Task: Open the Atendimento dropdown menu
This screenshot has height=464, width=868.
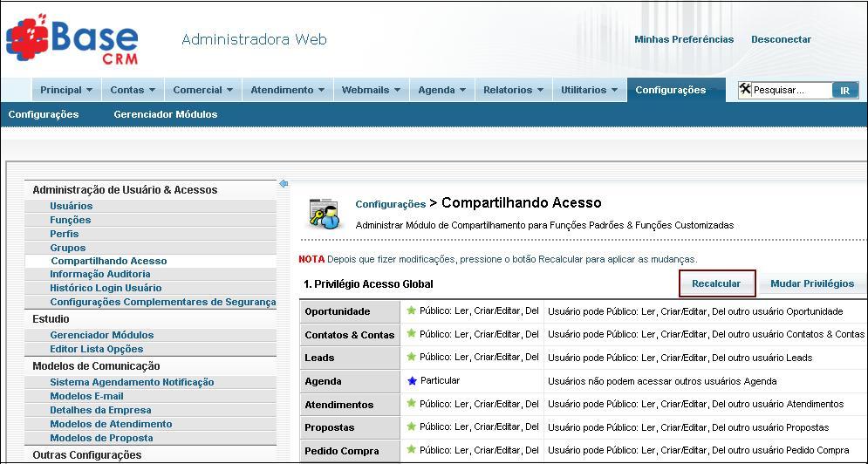Action: click(x=287, y=90)
